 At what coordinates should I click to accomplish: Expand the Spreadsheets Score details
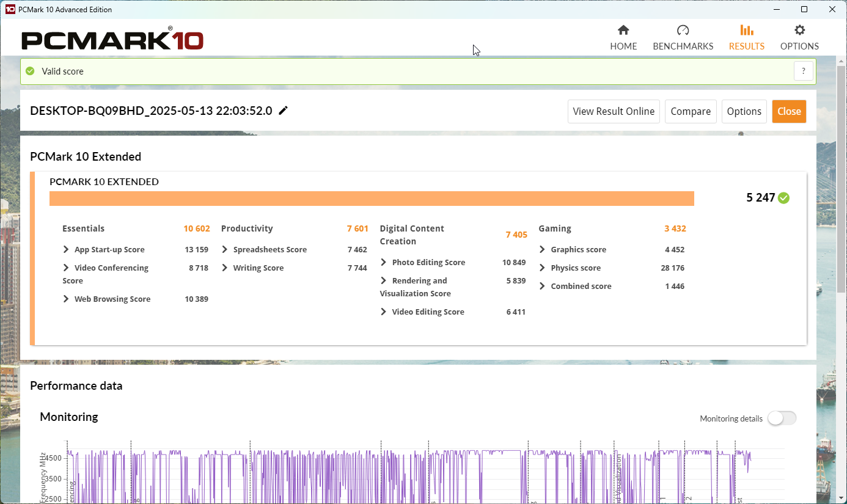coord(225,249)
